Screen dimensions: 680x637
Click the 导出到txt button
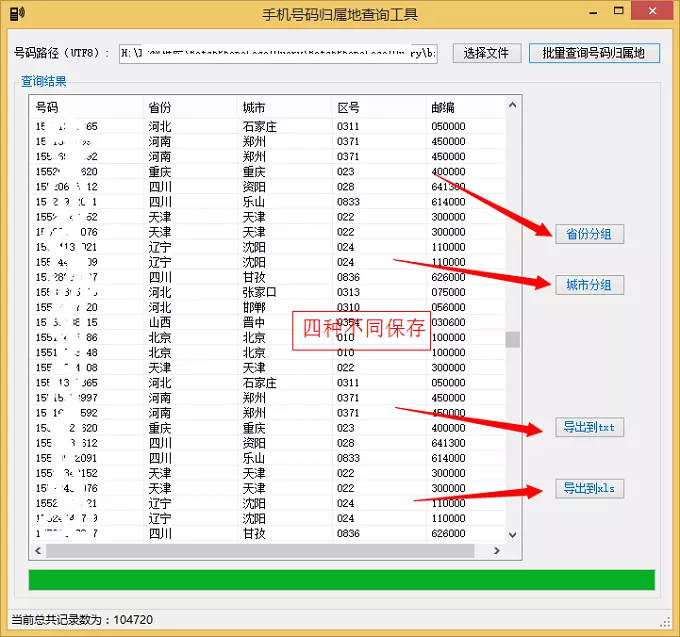pos(589,427)
